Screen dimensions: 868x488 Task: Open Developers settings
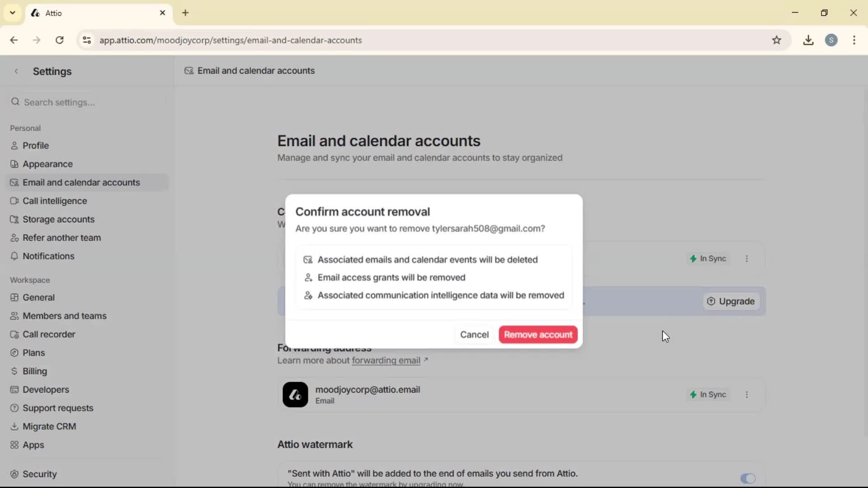[x=45, y=389]
